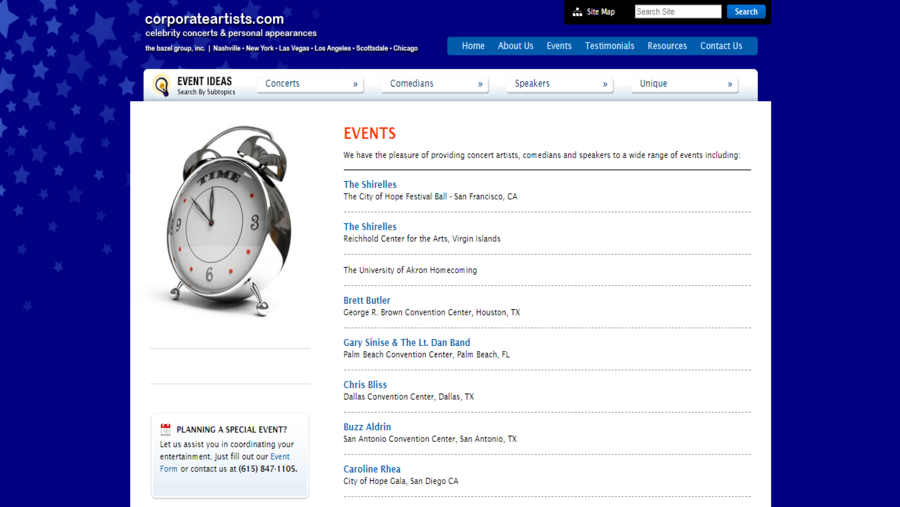Open the About Us page
Viewport: 900px width, 507px height.
(x=515, y=46)
